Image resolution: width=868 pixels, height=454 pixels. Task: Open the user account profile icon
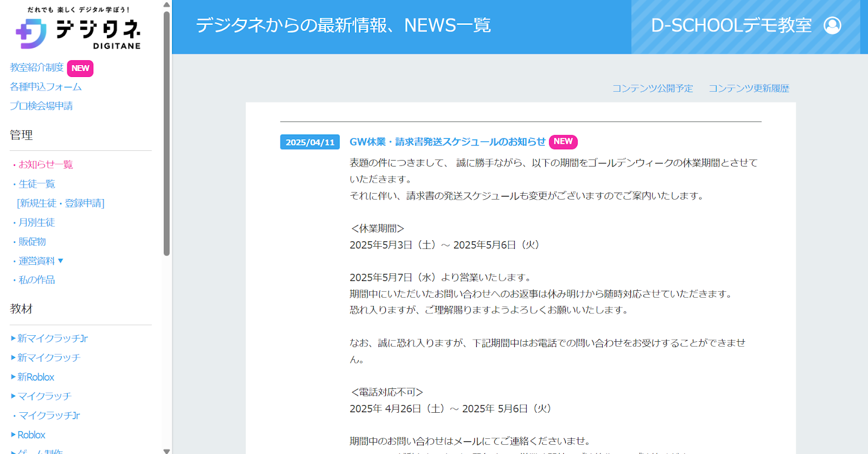pyautogui.click(x=832, y=25)
